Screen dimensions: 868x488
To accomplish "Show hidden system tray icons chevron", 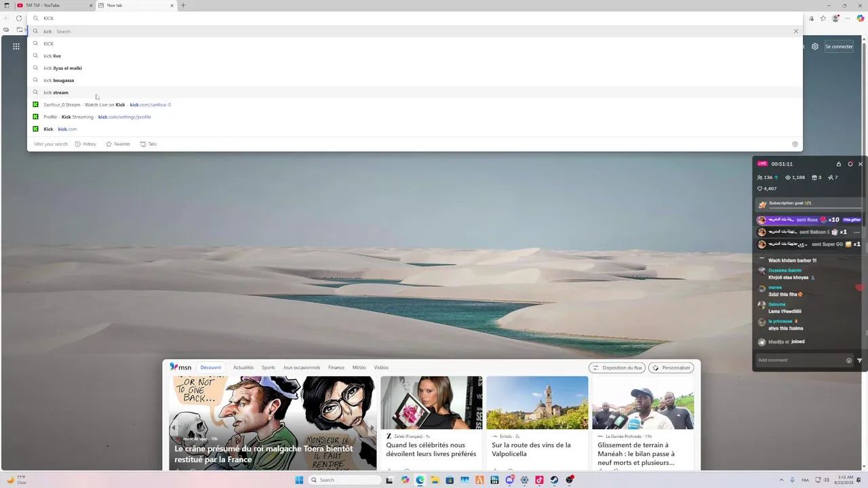I will pyautogui.click(x=780, y=480).
